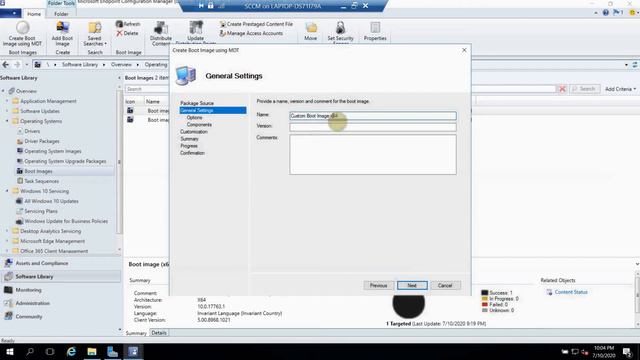This screenshot has width=640, height=360.
Task: Switch to Details tab at bottom
Action: coord(159,333)
